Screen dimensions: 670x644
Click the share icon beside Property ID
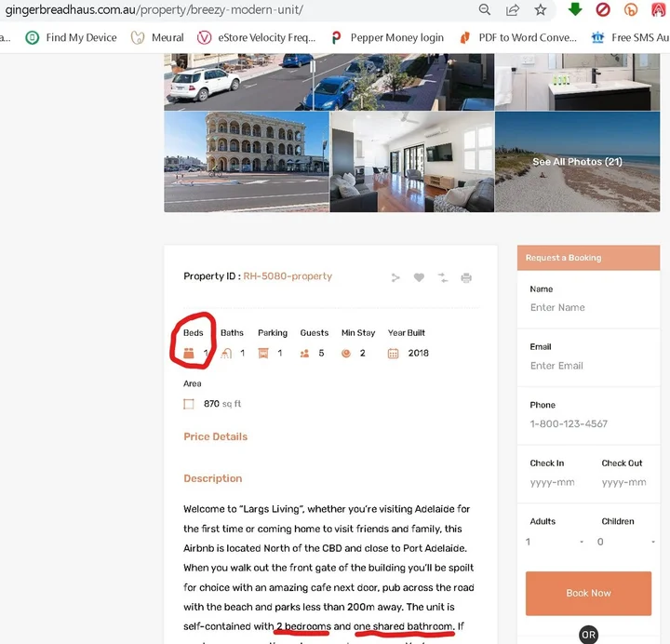point(395,277)
